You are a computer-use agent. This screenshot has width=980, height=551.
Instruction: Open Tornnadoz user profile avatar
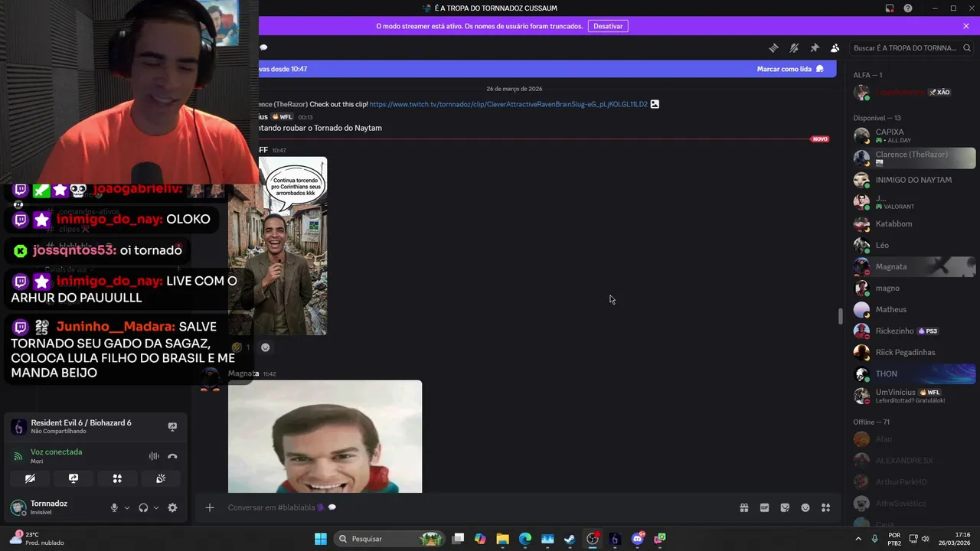[x=18, y=507]
